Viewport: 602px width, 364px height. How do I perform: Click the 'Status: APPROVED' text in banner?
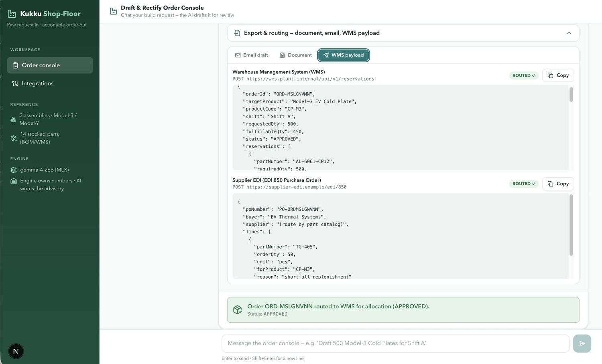point(267,314)
